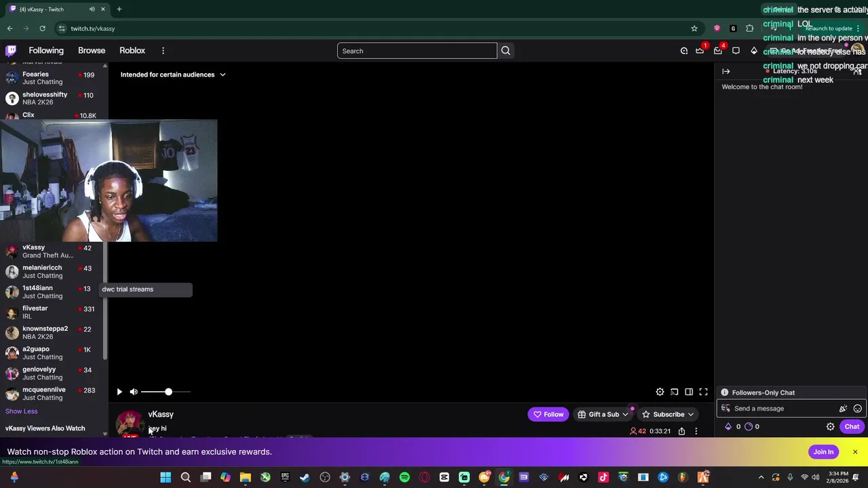Image resolution: width=868 pixels, height=488 pixels.
Task: Click the vKassy streamer name below the video
Action: pyautogui.click(x=161, y=414)
